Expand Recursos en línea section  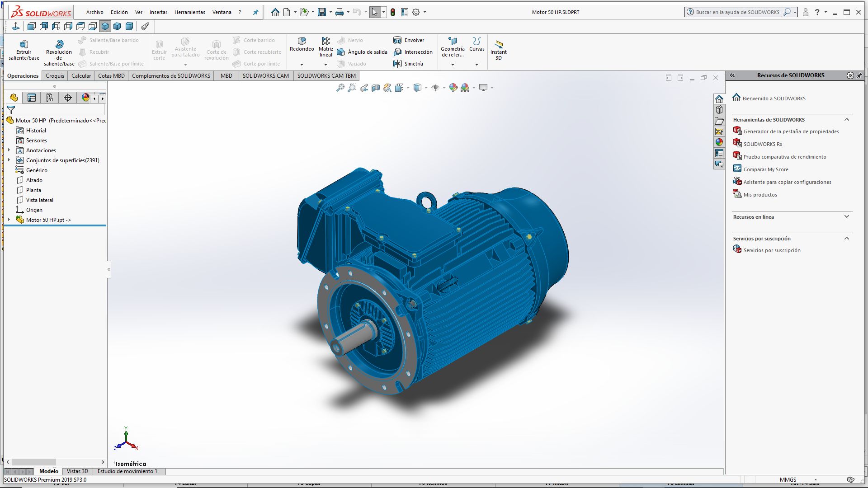point(846,217)
